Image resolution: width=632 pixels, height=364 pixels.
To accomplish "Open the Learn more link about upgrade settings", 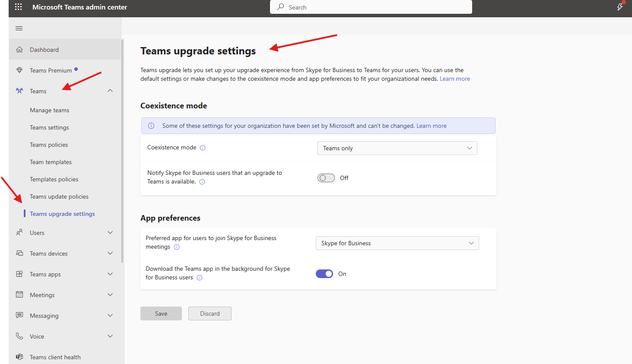I will pos(454,79).
